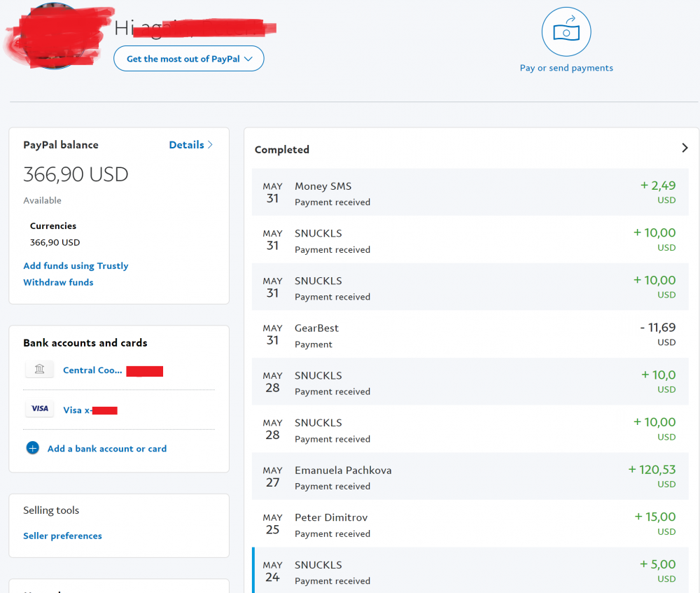Click Add a bank account or card
700x593 pixels.
(x=107, y=449)
